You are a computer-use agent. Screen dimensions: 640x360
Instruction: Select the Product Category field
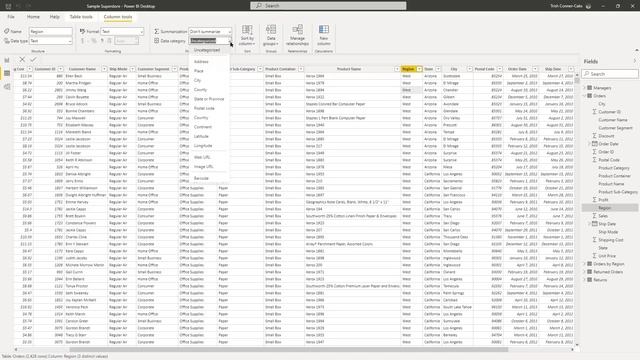click(x=614, y=168)
